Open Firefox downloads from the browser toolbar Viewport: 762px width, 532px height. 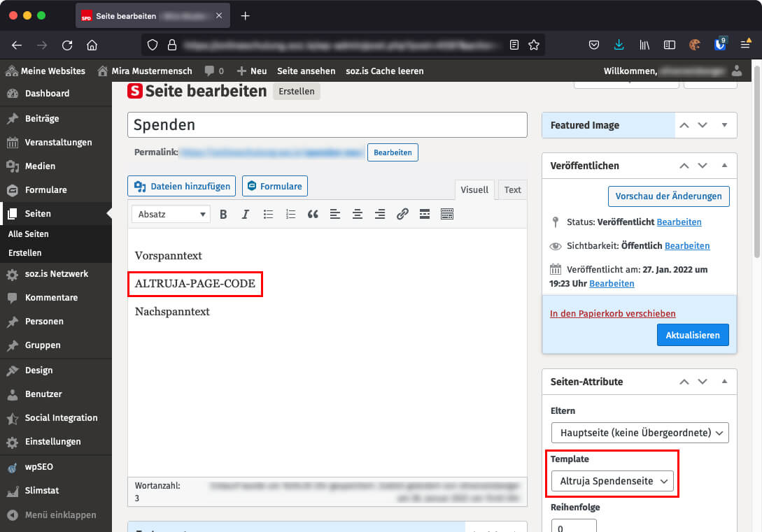(619, 44)
